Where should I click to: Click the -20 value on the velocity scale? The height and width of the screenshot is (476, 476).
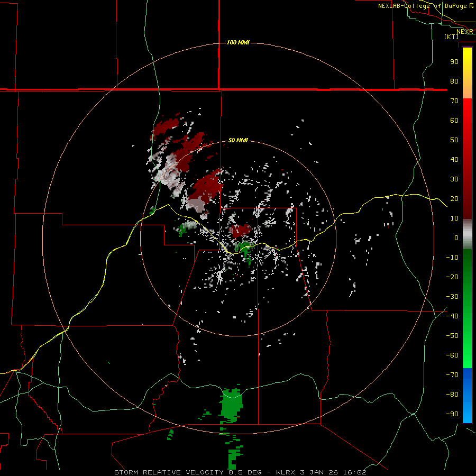452,277
